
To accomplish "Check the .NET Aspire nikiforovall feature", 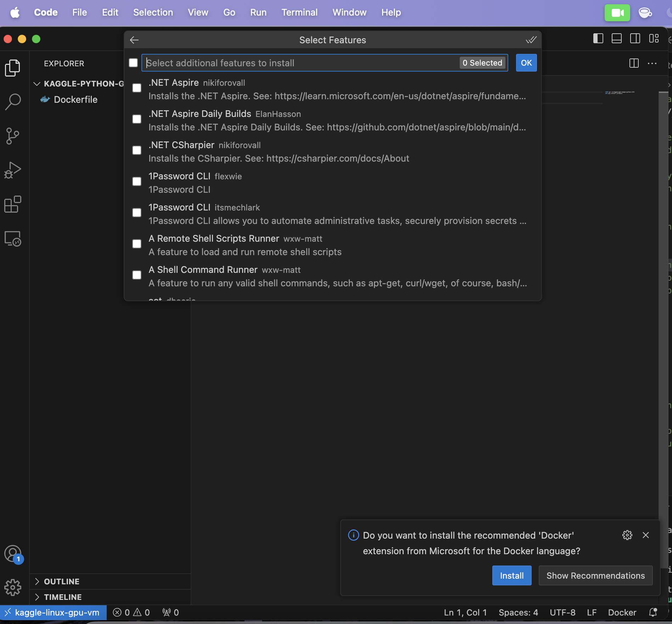I will pyautogui.click(x=137, y=88).
